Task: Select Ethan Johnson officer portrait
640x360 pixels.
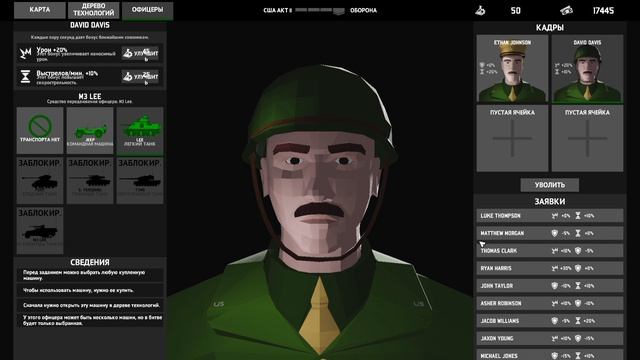Action: (x=512, y=69)
